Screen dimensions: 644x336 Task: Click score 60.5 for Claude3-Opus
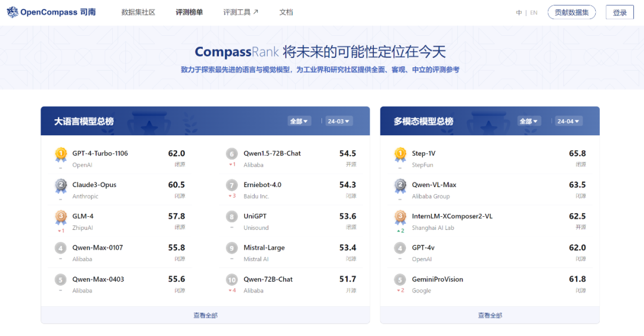click(x=177, y=185)
